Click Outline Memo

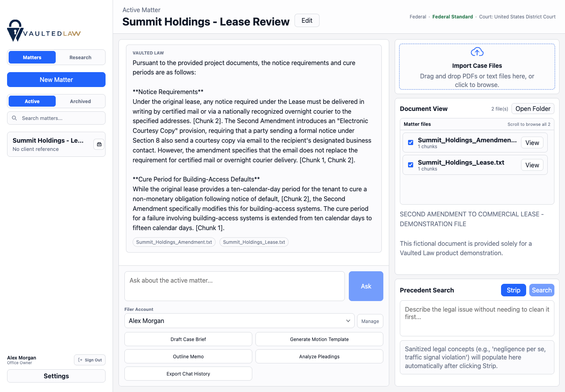pos(188,356)
